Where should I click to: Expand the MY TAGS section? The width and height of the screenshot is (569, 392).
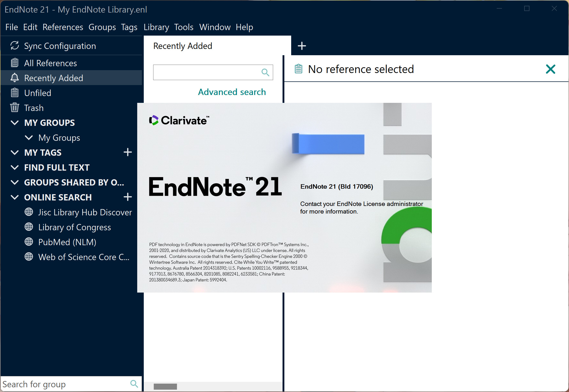(14, 152)
